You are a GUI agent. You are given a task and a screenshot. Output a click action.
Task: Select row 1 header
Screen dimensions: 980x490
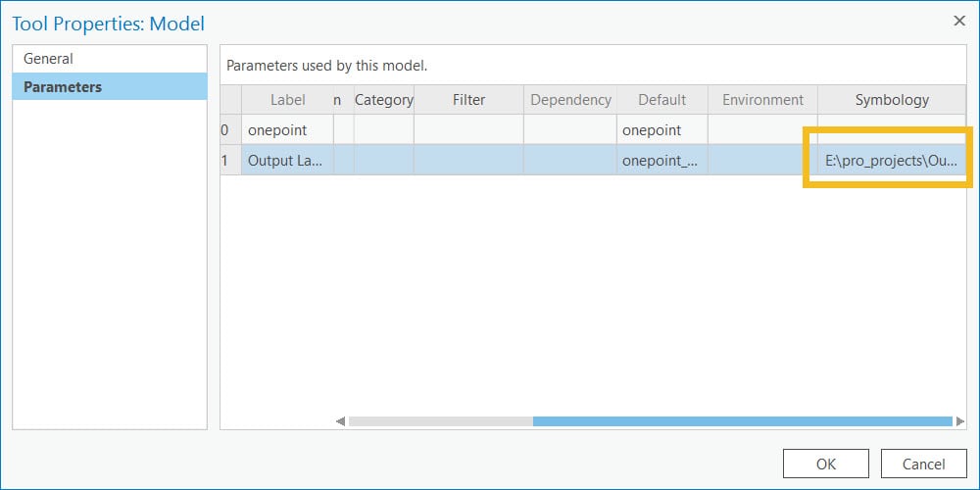230,160
